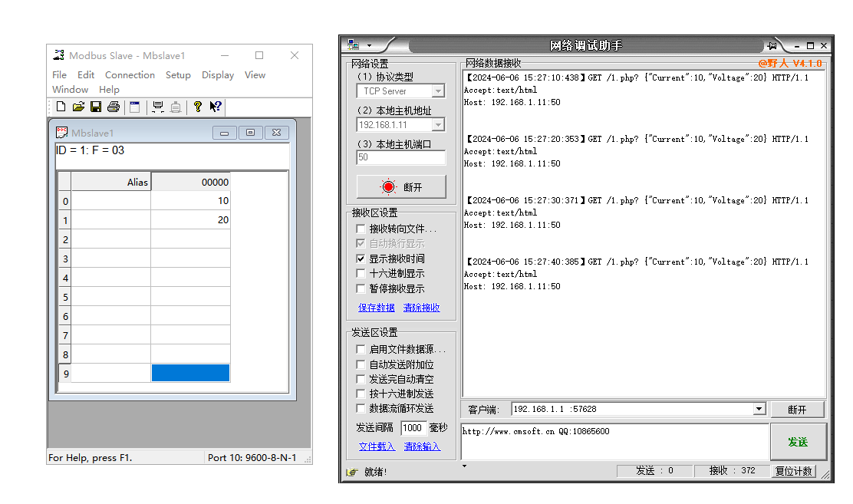Maximize the Mbslave1 child window

(x=250, y=133)
